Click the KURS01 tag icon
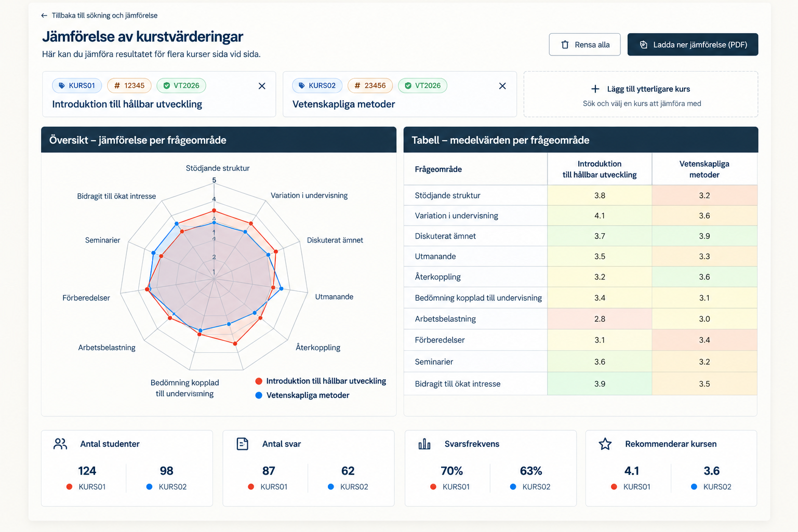The image size is (798, 532). click(62, 86)
